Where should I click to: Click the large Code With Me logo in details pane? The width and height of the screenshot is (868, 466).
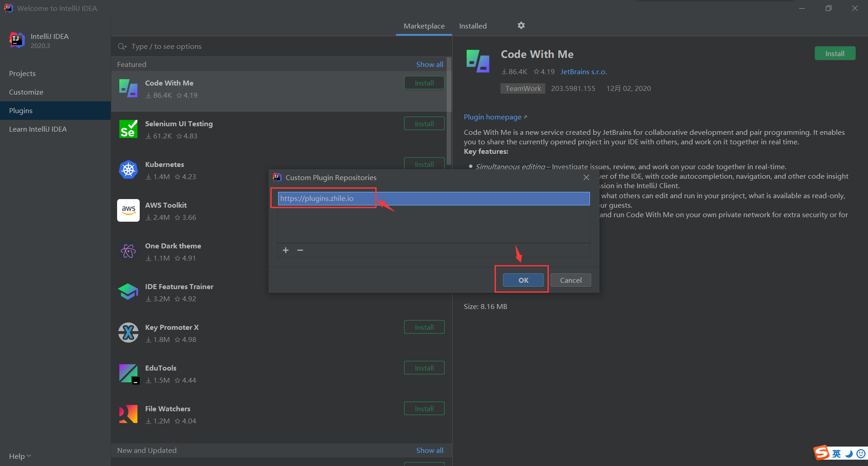478,61
